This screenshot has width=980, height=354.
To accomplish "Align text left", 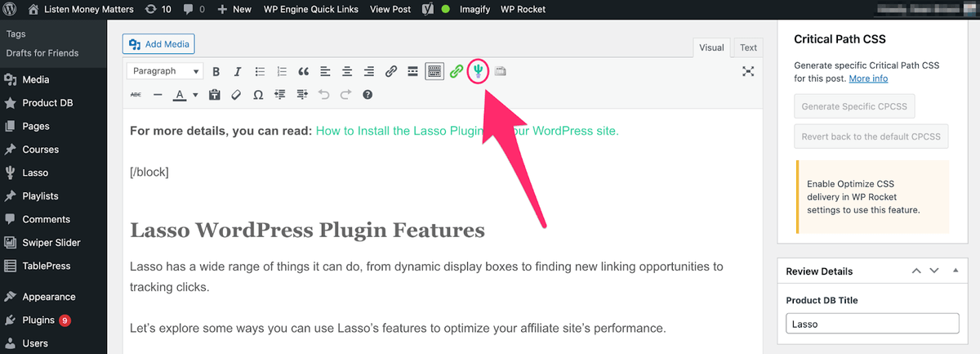I will click(x=325, y=72).
